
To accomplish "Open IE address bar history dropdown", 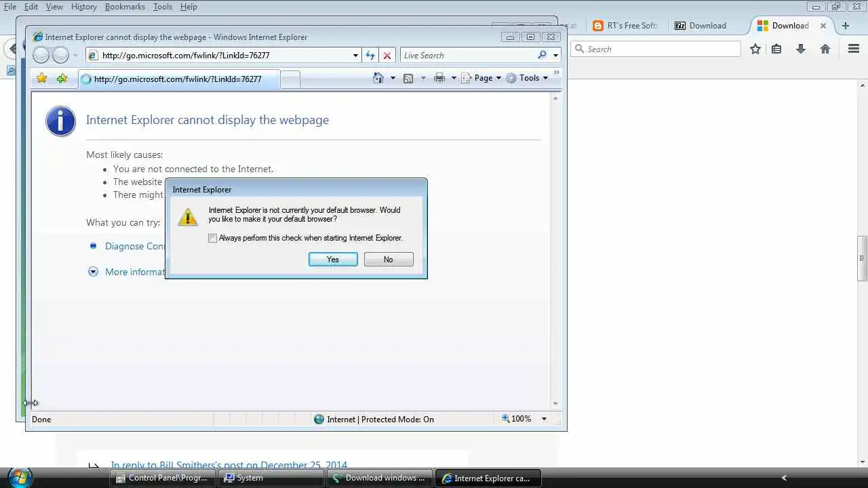I will (x=355, y=56).
